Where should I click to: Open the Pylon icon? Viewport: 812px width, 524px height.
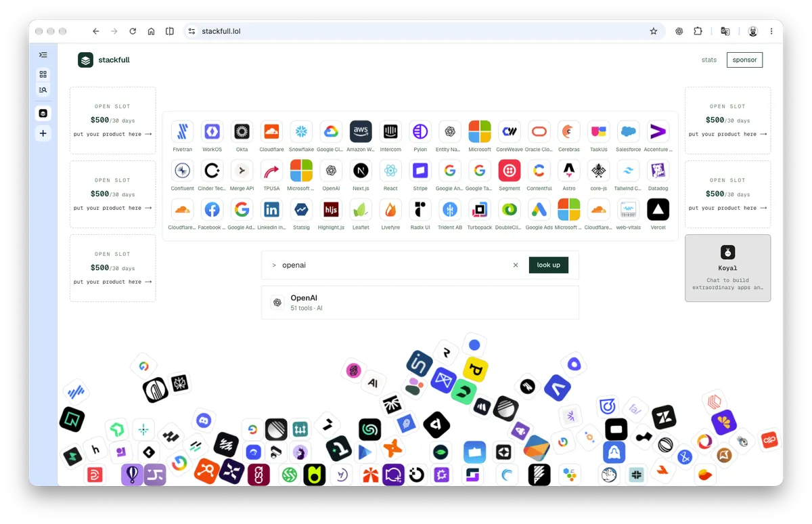pos(420,131)
